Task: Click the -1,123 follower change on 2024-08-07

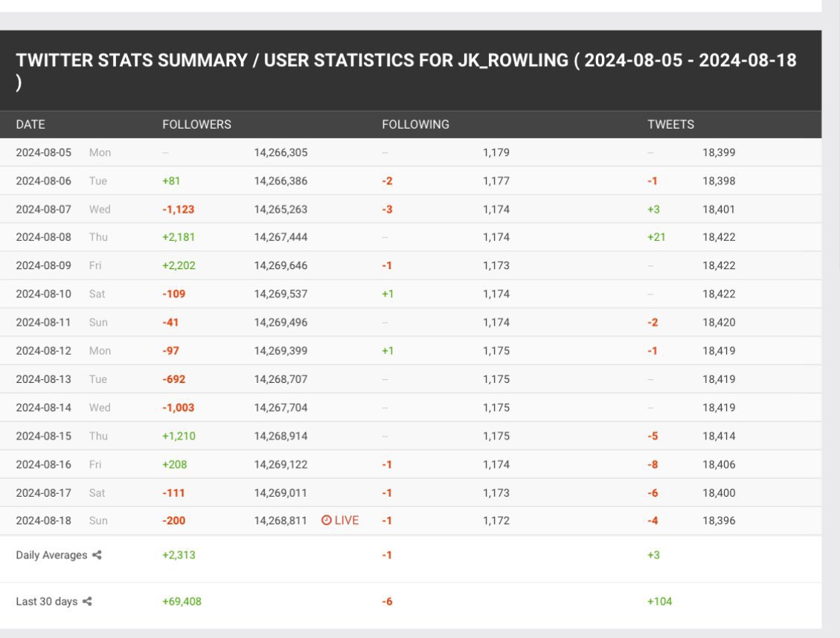Action: 178,210
